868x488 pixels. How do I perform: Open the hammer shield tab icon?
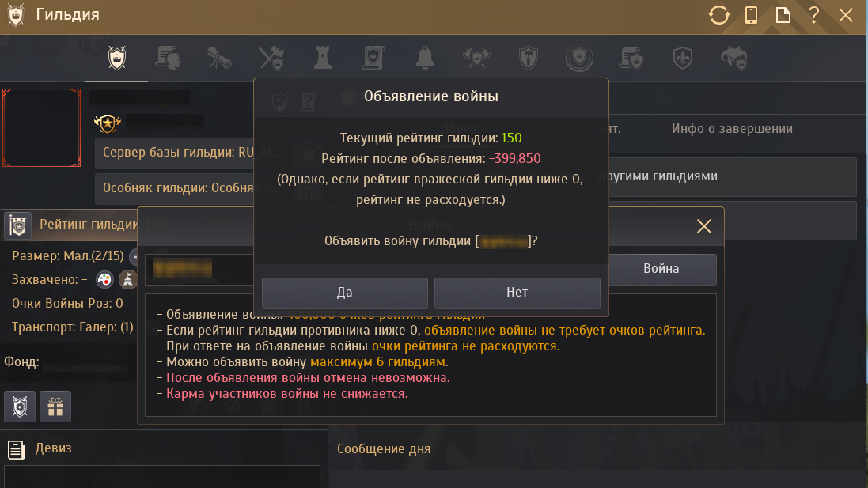[x=528, y=58]
